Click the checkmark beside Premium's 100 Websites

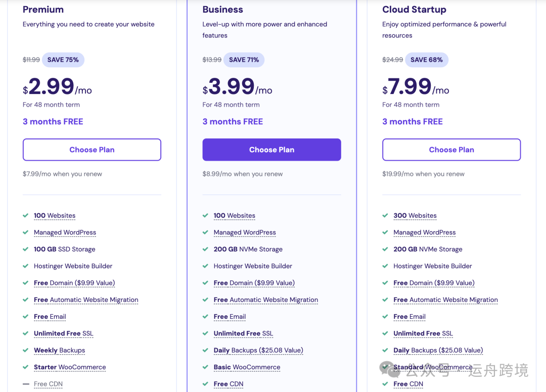(26, 215)
